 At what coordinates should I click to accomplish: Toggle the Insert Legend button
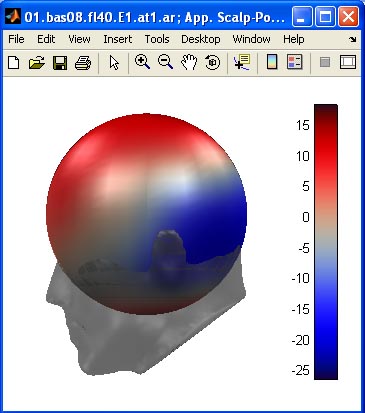click(x=295, y=62)
